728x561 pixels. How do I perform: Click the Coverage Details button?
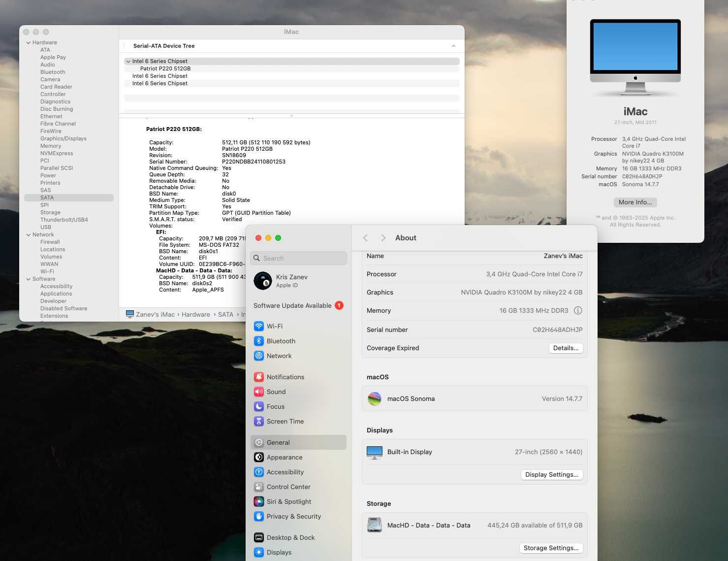[x=566, y=348]
